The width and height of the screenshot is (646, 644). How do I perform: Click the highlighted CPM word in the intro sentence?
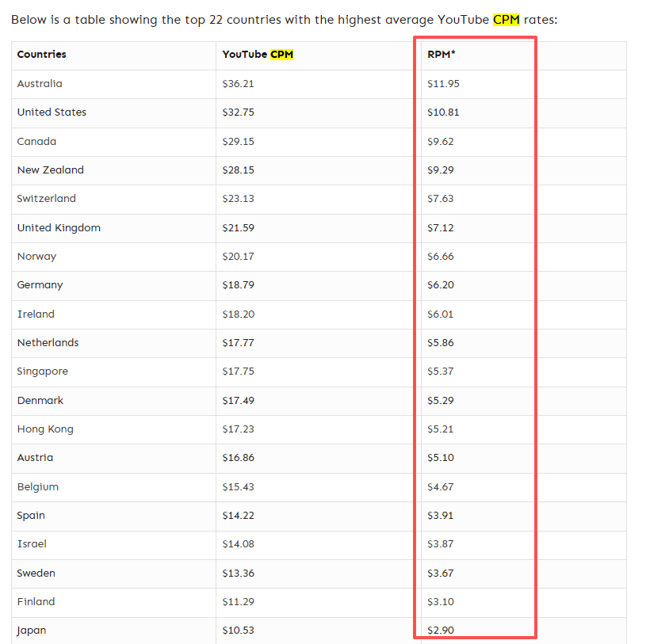[506, 19]
